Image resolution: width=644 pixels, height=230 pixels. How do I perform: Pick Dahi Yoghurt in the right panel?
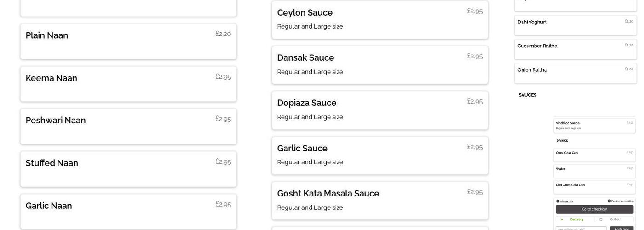(575, 25)
